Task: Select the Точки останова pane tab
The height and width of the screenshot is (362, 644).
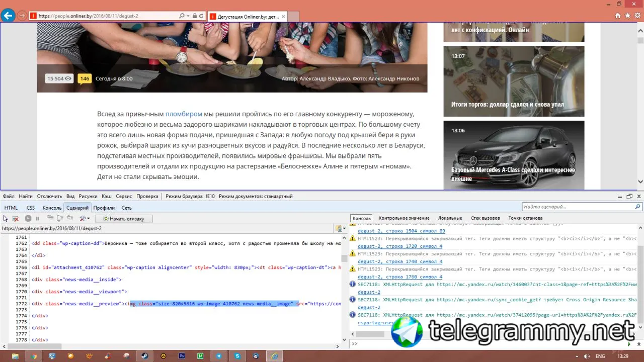Action: pos(525,218)
